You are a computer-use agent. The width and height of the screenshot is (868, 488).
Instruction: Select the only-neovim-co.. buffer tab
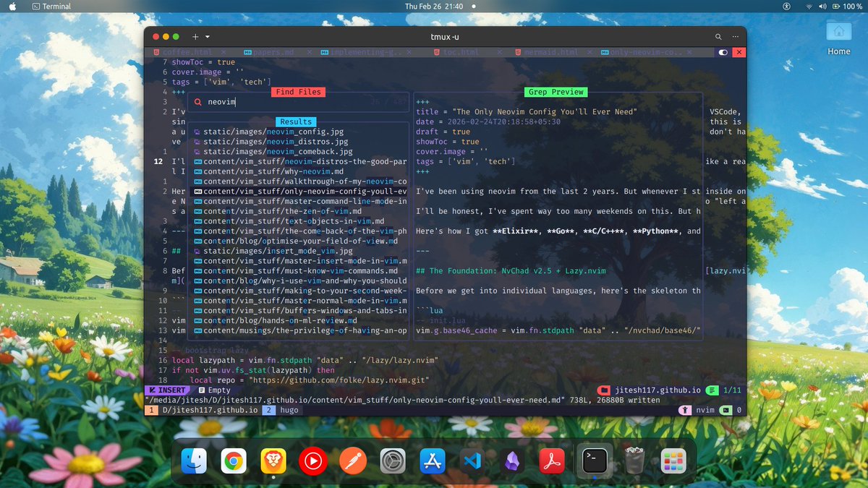(x=645, y=53)
